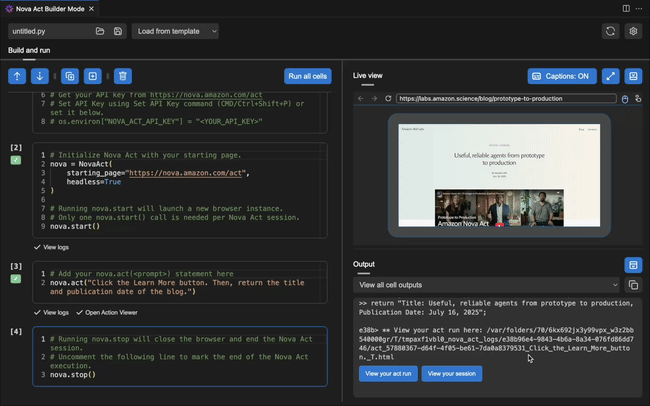This screenshot has height=406, width=650.
Task: Move the selected cell up
Action: coord(17,76)
